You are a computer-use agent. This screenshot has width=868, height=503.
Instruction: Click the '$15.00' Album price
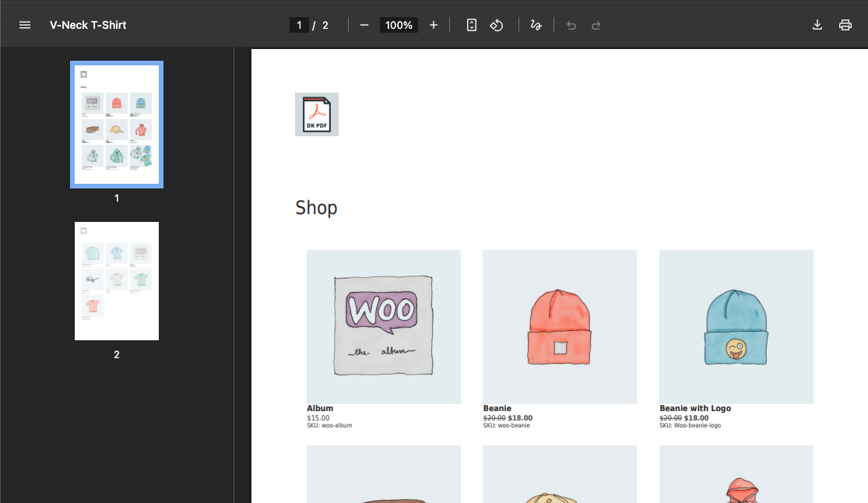click(x=318, y=418)
